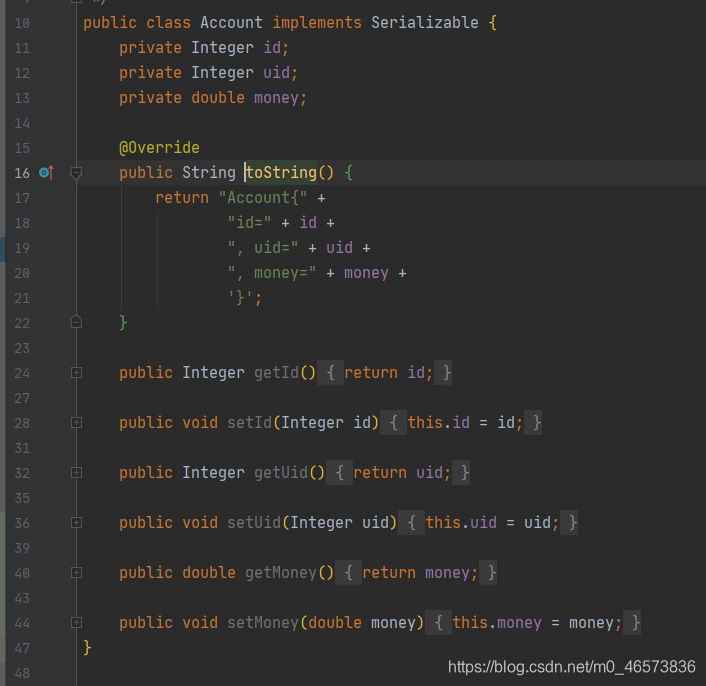The height and width of the screenshot is (686, 706).
Task: Click the folded body of getId
Action: tap(385, 372)
